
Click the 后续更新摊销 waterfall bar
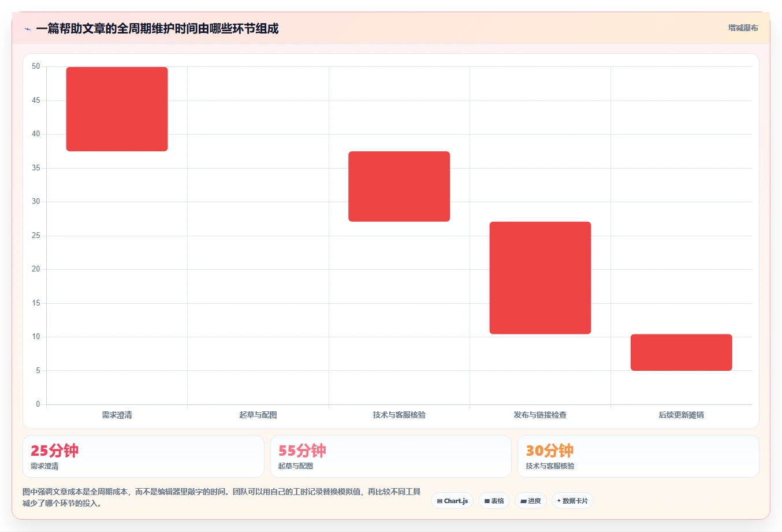point(682,352)
